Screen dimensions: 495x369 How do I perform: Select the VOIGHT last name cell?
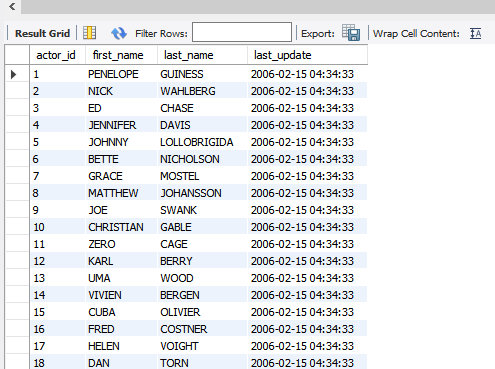click(x=202, y=346)
